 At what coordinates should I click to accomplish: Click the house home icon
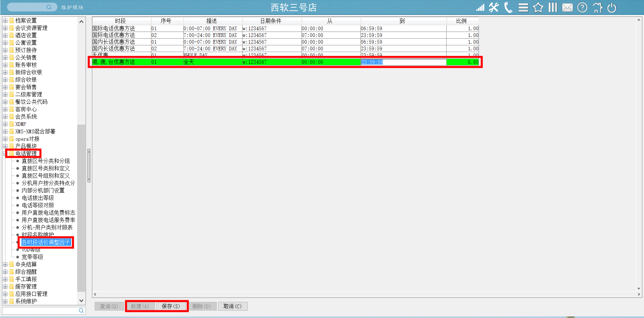(x=597, y=7)
